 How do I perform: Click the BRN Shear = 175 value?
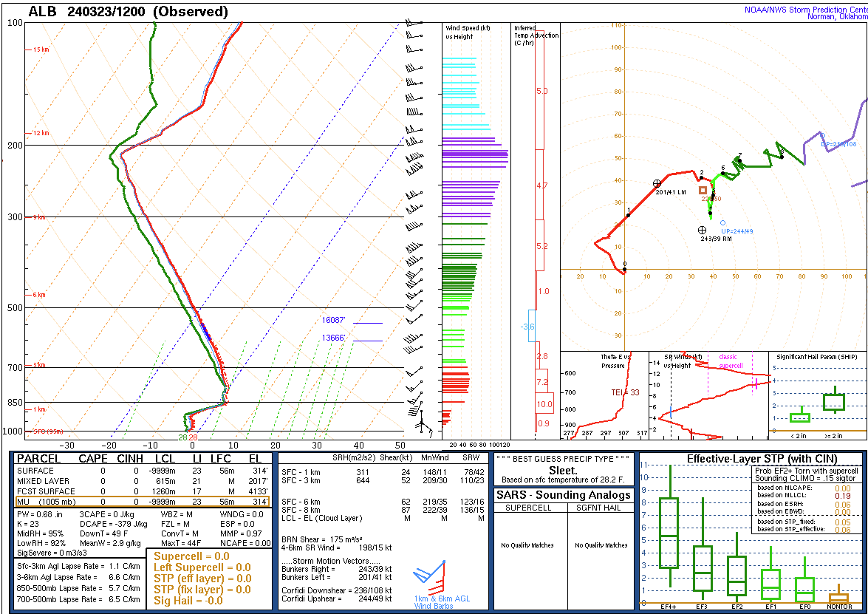click(x=322, y=540)
